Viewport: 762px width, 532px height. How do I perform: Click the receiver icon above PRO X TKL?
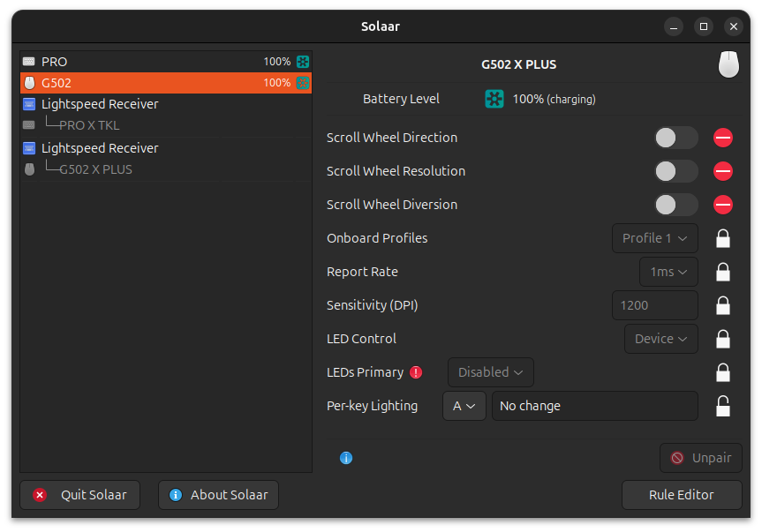tap(29, 104)
